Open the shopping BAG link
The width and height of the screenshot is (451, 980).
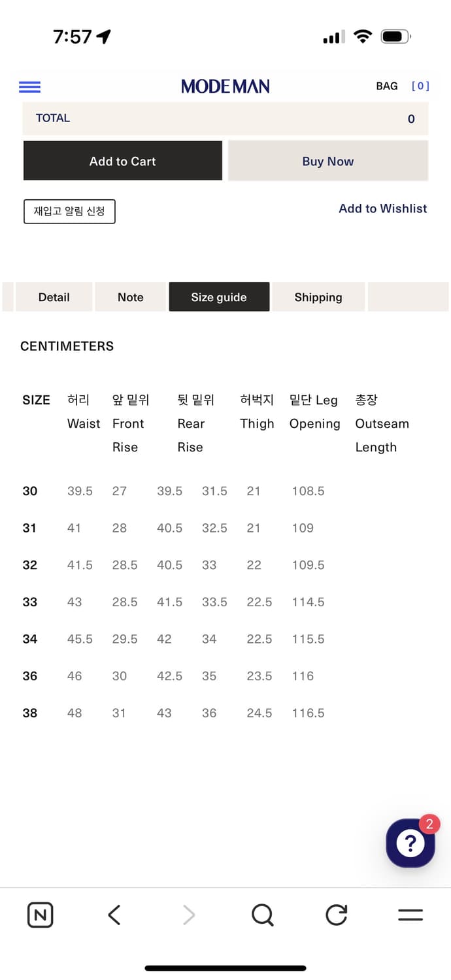tap(387, 86)
